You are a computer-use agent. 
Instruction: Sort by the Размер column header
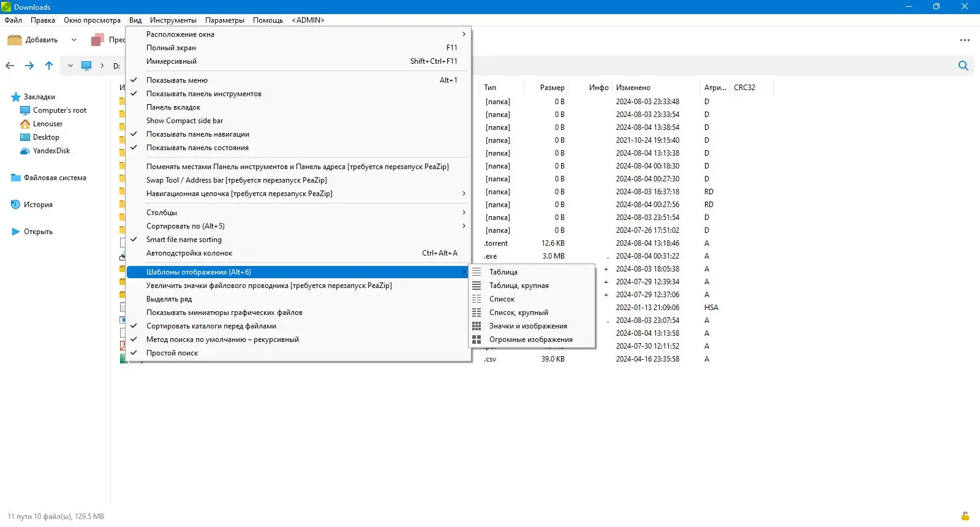pyautogui.click(x=552, y=88)
